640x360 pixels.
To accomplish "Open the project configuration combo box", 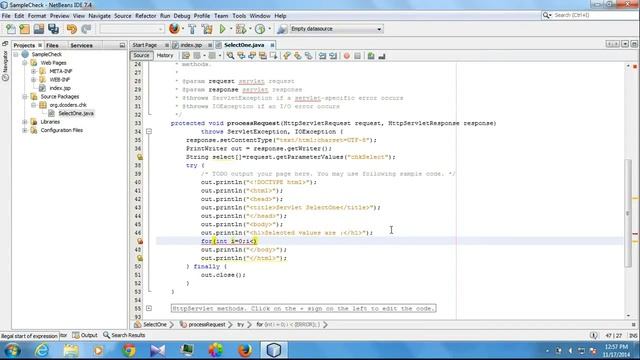I will 132,29.
